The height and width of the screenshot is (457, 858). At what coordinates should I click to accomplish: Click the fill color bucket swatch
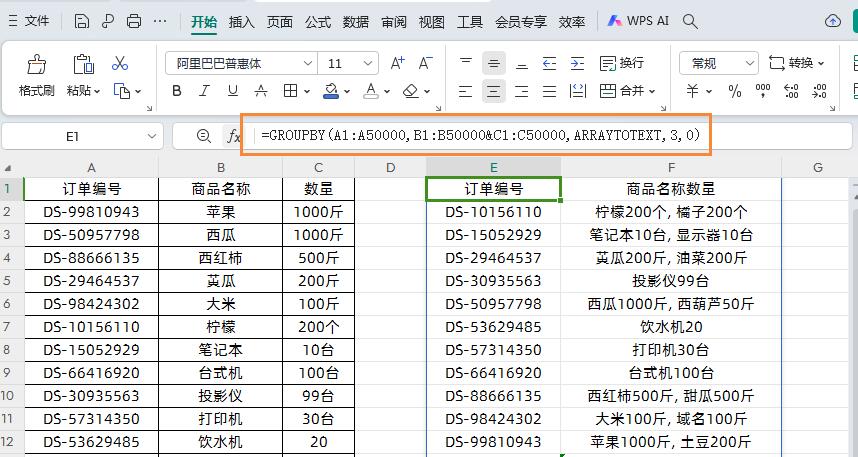(x=332, y=91)
